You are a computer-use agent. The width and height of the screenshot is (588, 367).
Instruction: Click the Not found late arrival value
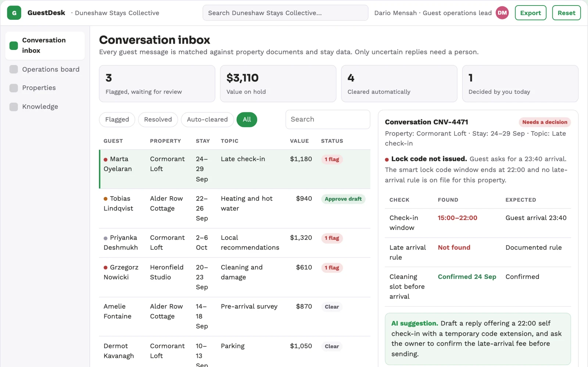454,248
